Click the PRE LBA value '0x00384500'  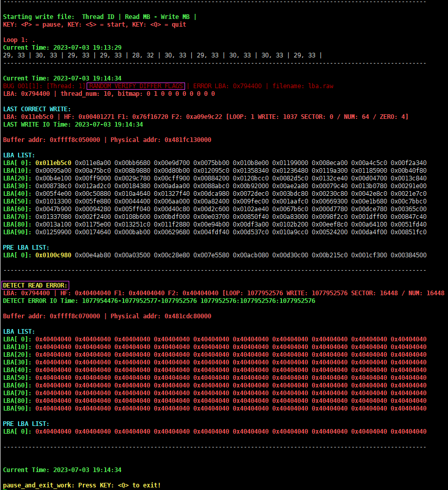(409, 255)
